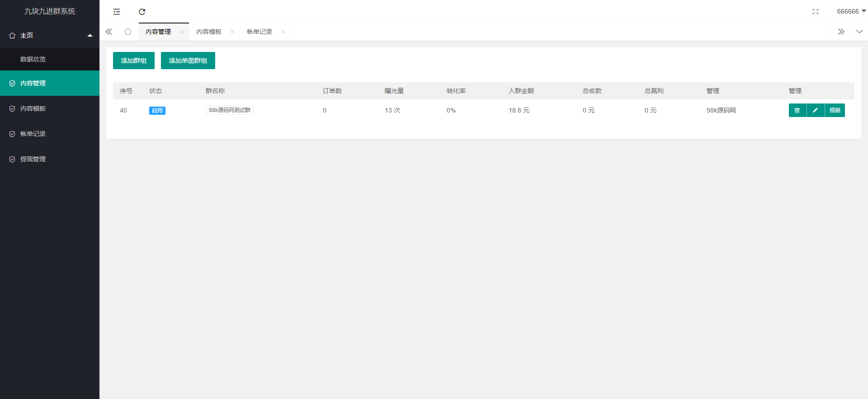868x399 pixels.
Task: Click the 98k源码网测试群 group name
Action: [230, 110]
